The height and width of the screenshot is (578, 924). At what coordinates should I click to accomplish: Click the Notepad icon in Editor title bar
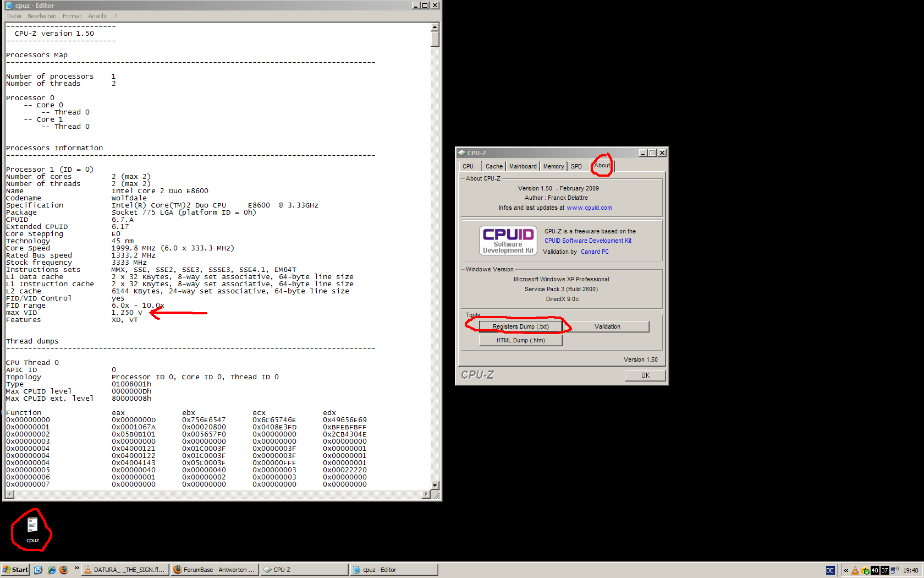[9, 6]
